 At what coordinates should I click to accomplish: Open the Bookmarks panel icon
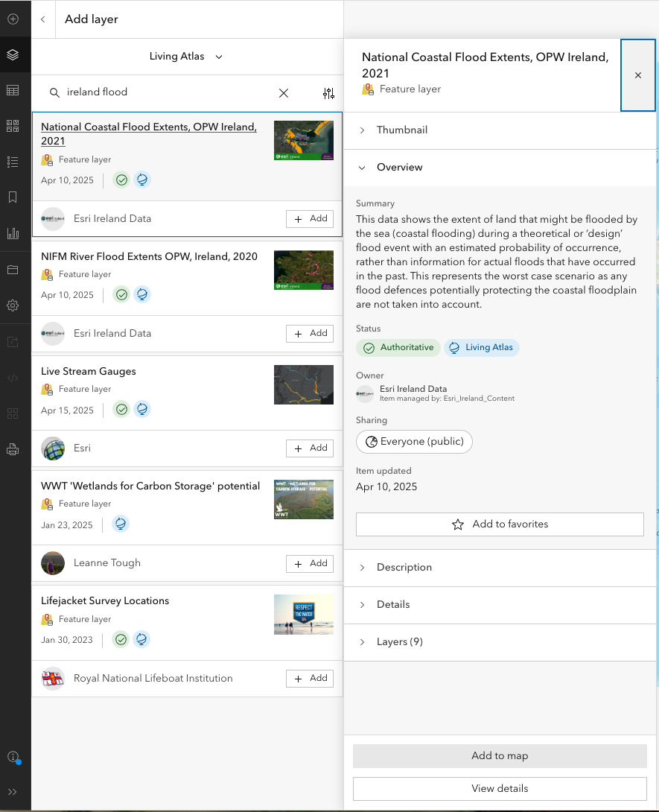click(x=13, y=197)
